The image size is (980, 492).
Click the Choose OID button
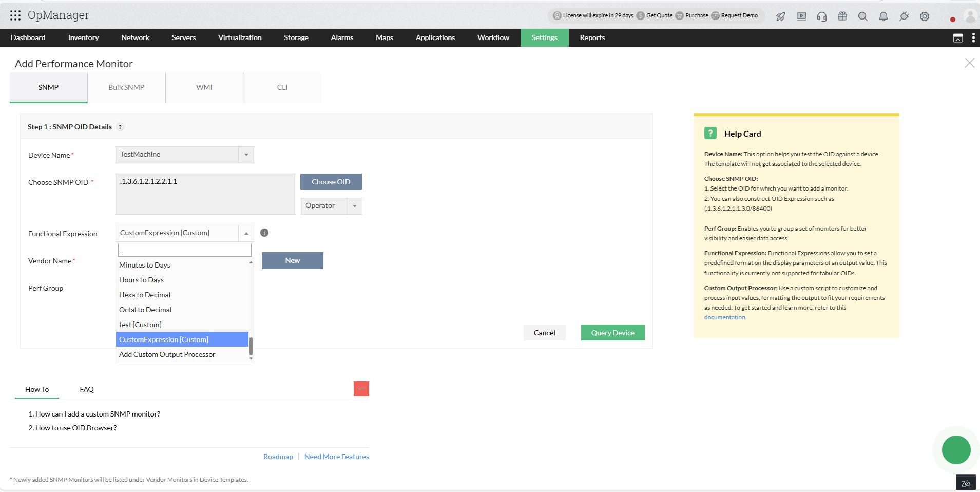(x=331, y=182)
